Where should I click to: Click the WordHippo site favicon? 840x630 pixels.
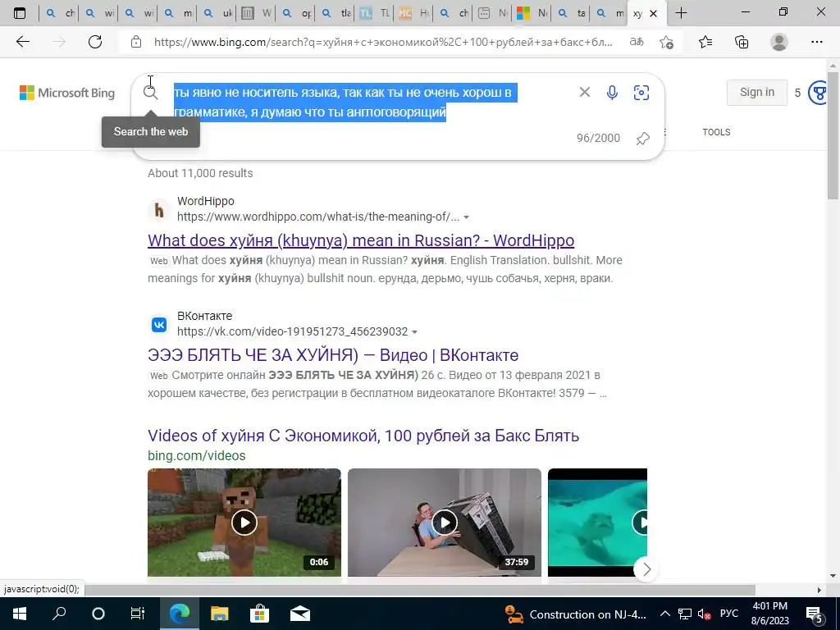click(159, 209)
